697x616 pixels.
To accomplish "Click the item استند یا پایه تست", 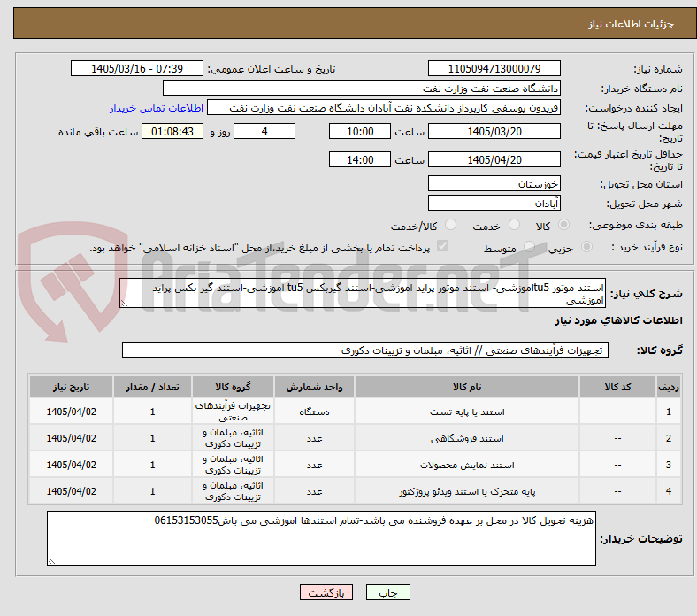I will (x=467, y=412).
